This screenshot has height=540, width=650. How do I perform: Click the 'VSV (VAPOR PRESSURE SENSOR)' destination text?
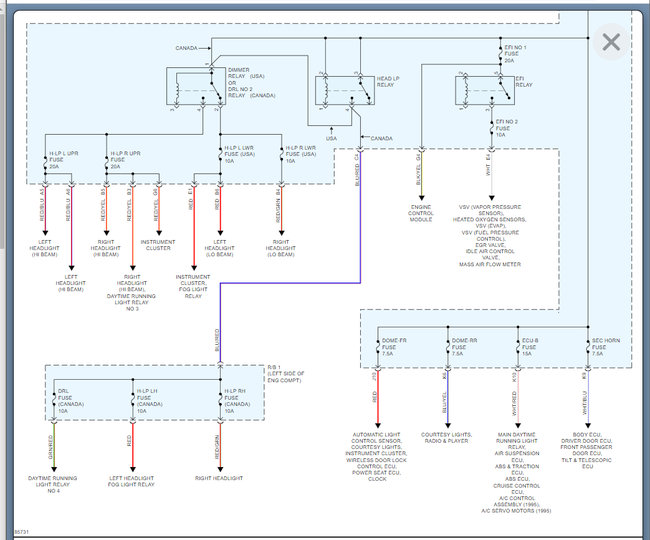click(490, 210)
